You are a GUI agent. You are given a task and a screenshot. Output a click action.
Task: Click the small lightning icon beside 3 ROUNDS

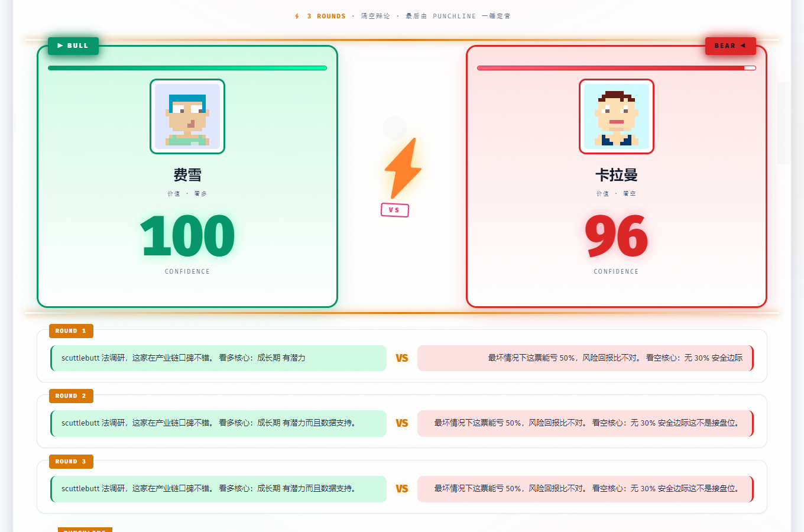coord(297,17)
